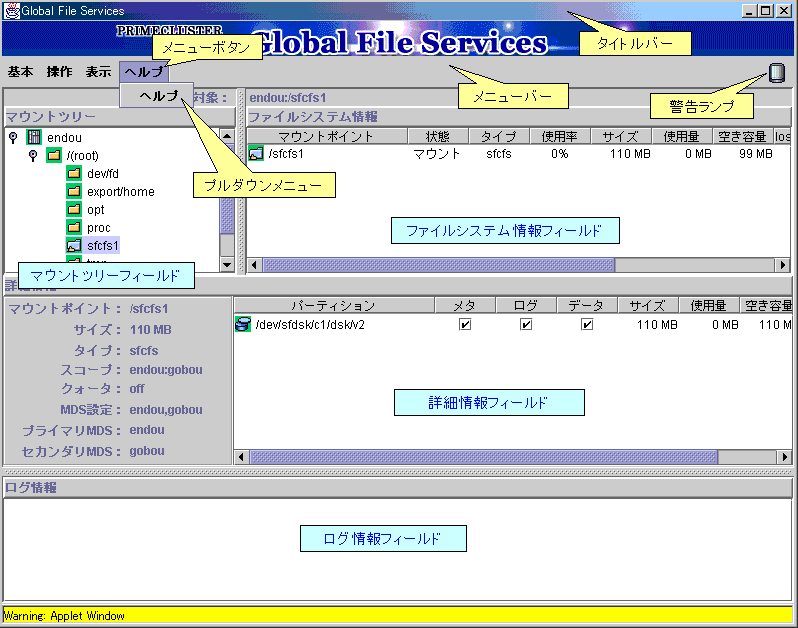Image resolution: width=798 pixels, height=628 pixels.
Task: Click the 0% usage cell
Action: point(559,154)
